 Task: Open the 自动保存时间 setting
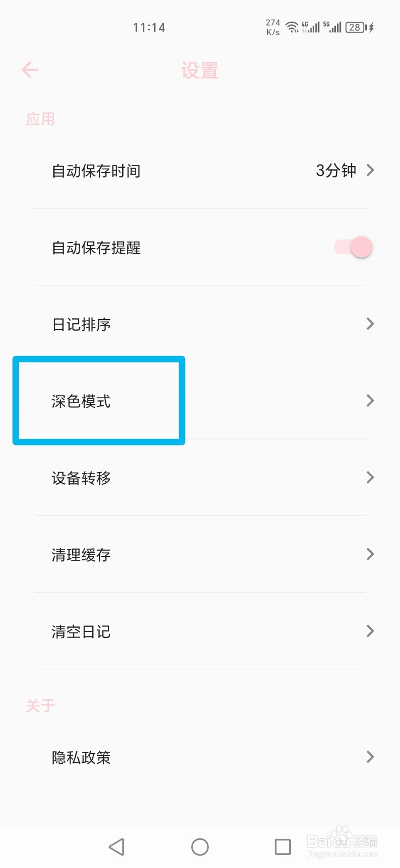(x=200, y=170)
